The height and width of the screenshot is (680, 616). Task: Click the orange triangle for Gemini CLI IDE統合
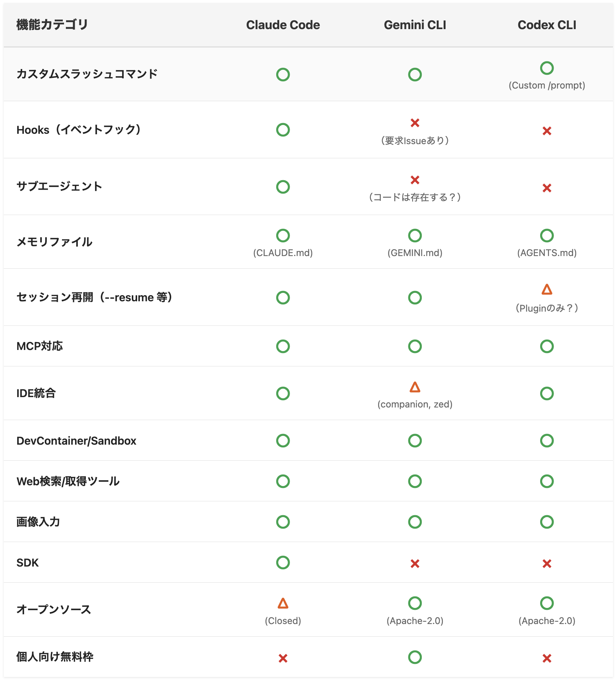(414, 387)
